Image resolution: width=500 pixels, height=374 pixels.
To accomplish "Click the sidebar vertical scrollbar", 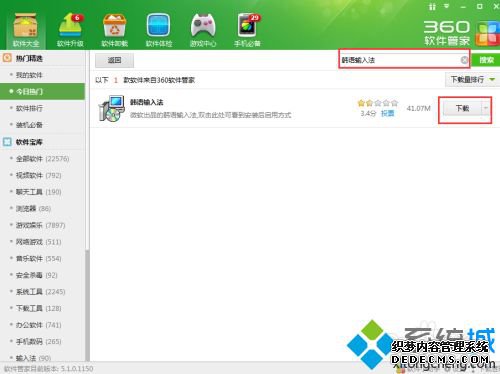I will click(87, 305).
